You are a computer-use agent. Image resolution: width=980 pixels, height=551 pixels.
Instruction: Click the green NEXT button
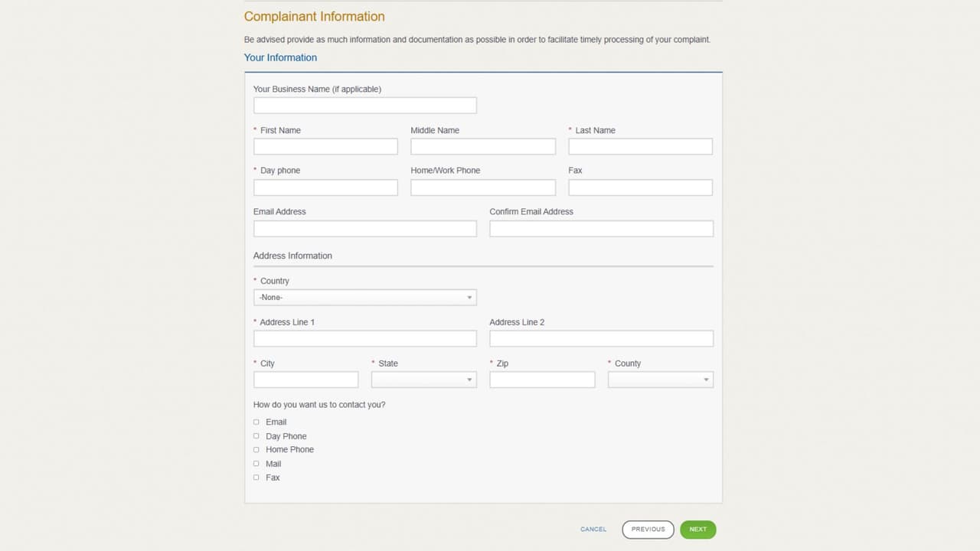(x=697, y=529)
